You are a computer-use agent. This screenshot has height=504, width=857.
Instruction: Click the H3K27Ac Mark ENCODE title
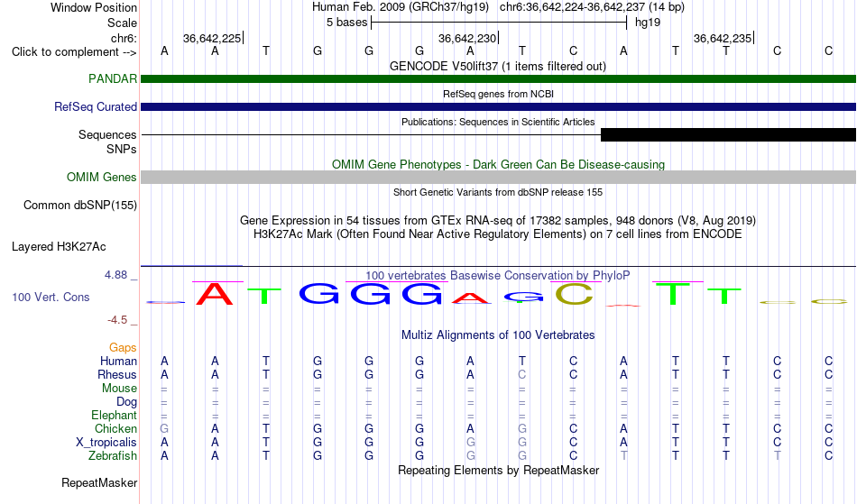[x=498, y=234]
